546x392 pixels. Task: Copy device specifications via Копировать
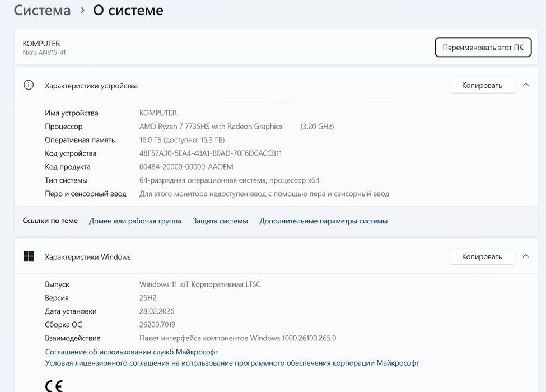pyautogui.click(x=482, y=85)
